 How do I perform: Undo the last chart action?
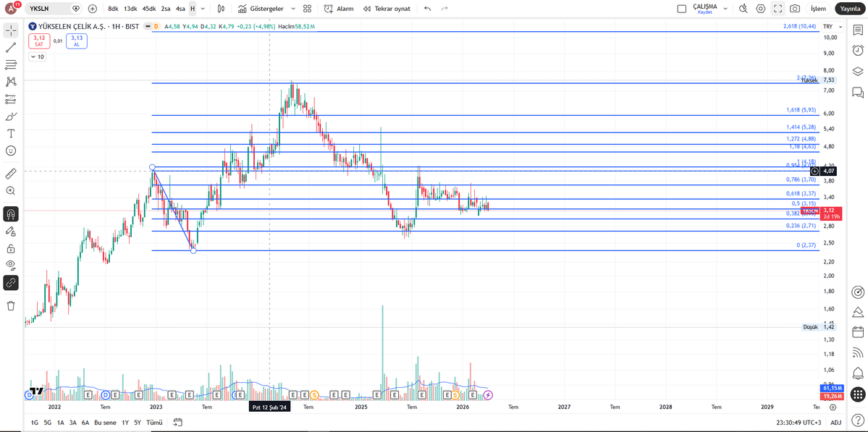427,9
